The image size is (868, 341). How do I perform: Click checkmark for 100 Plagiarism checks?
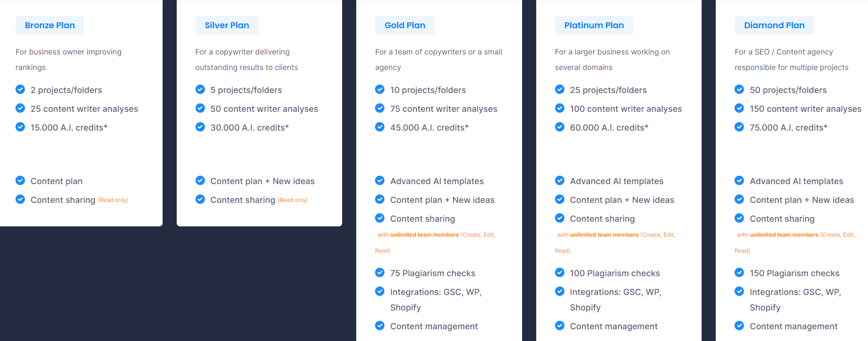pos(560,272)
